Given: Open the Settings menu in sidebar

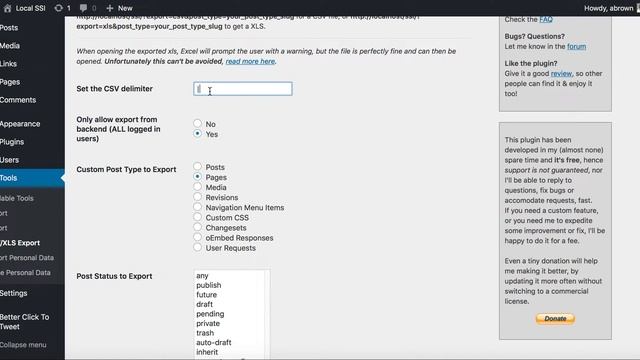Looking at the screenshot, I should 13,293.
